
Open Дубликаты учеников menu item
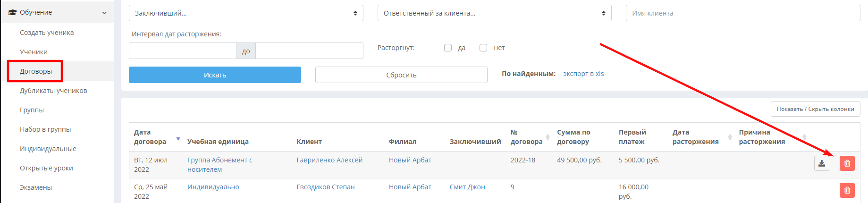point(53,91)
